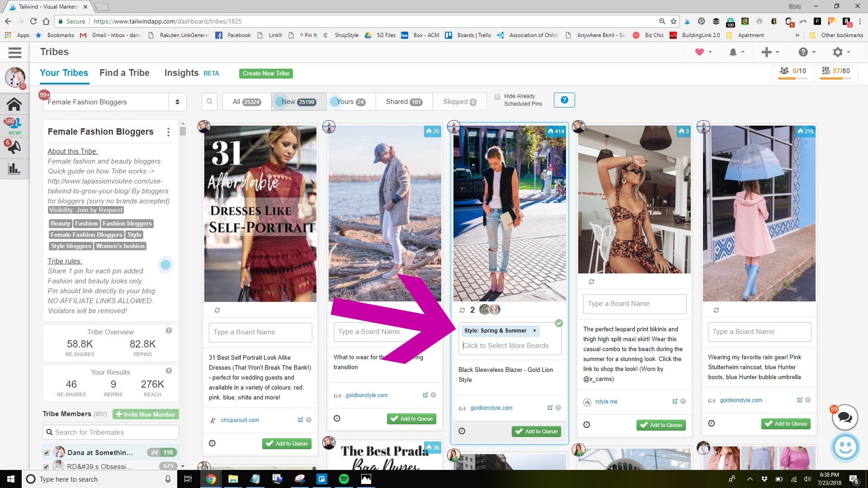Enable Hide Already Scheduled Pins checkbox

(497, 97)
